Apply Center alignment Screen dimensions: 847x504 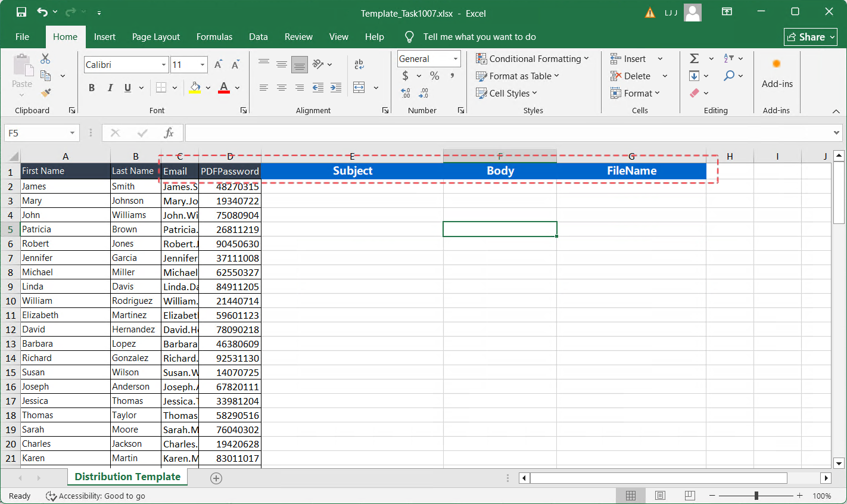click(281, 88)
